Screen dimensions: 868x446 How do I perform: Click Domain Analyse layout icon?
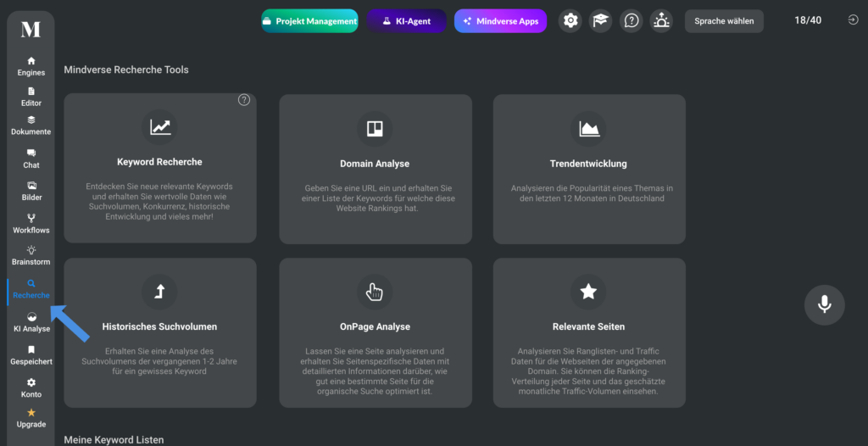[375, 129]
